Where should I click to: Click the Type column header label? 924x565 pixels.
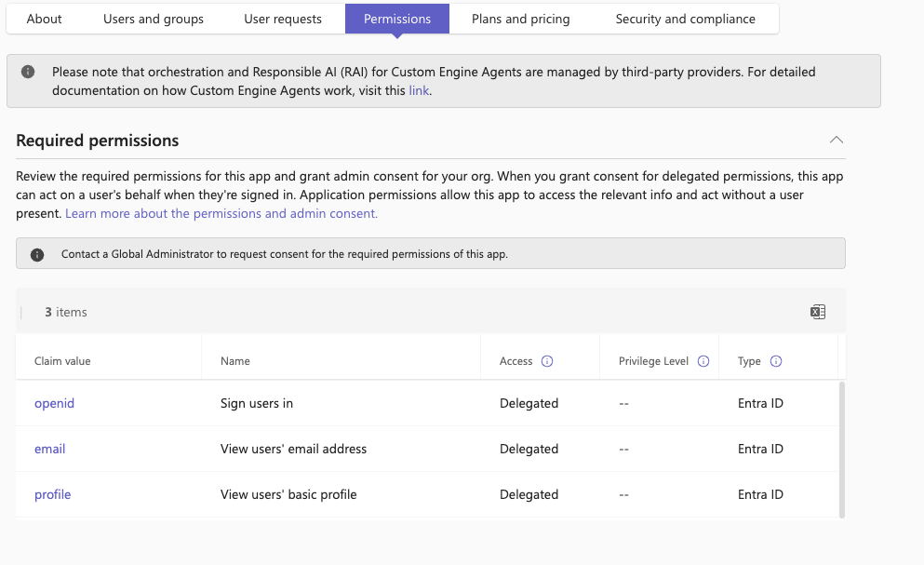click(x=749, y=361)
